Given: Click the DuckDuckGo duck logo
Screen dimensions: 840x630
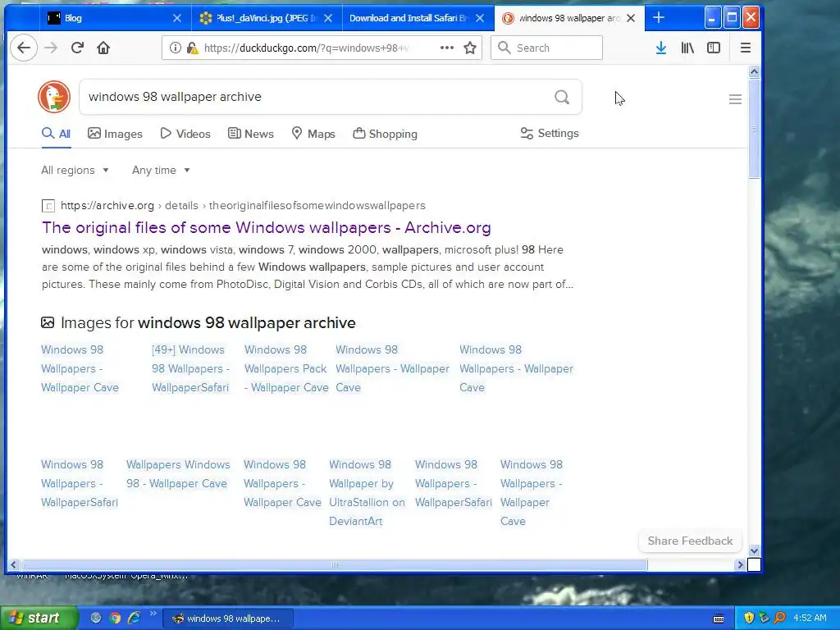Looking at the screenshot, I should 54,97.
